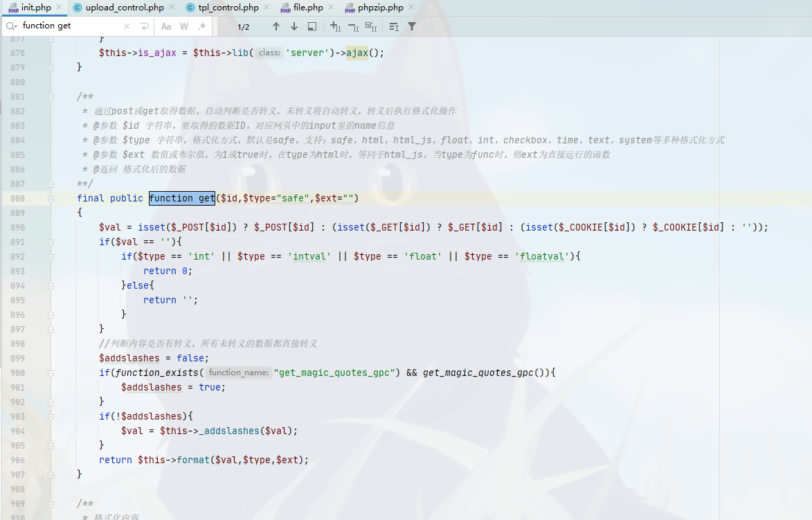Close the tpl_control.php tab
Image resolution: width=812 pixels, height=520 pixels.
(267, 8)
